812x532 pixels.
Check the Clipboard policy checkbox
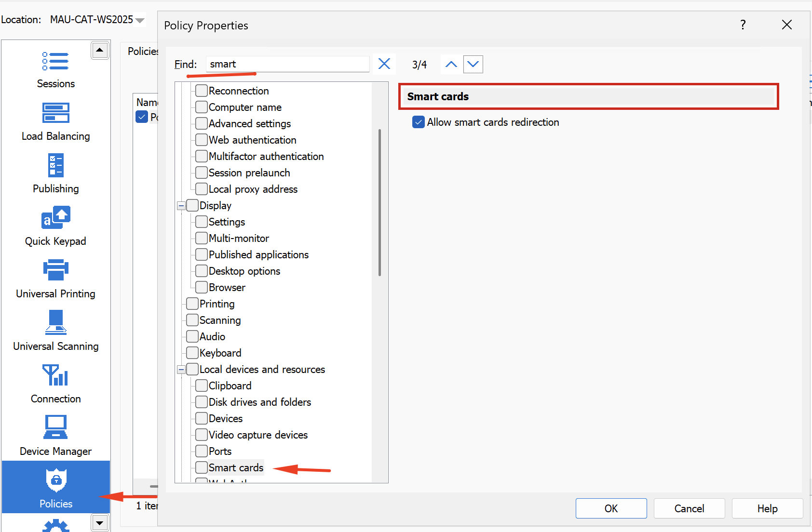pyautogui.click(x=202, y=386)
